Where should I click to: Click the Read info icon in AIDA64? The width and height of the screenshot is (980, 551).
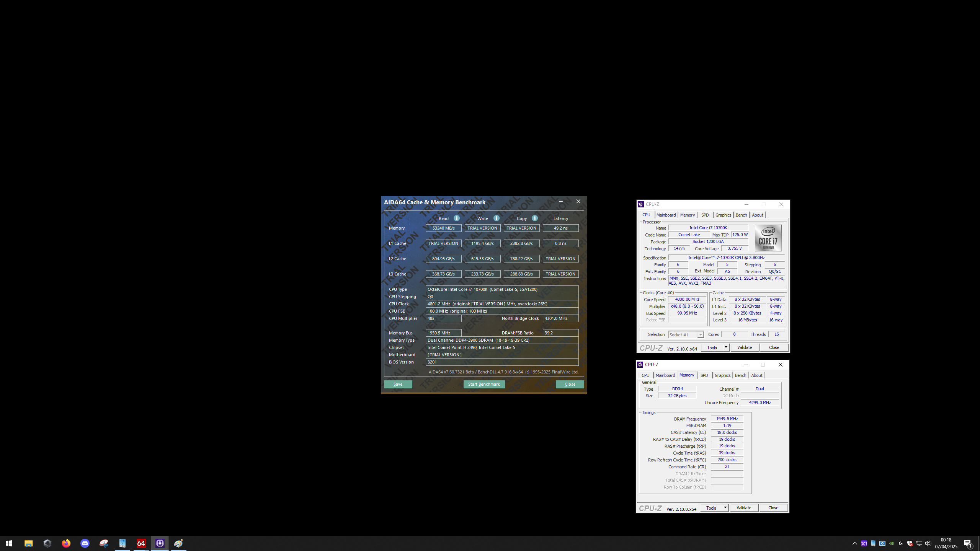(457, 218)
